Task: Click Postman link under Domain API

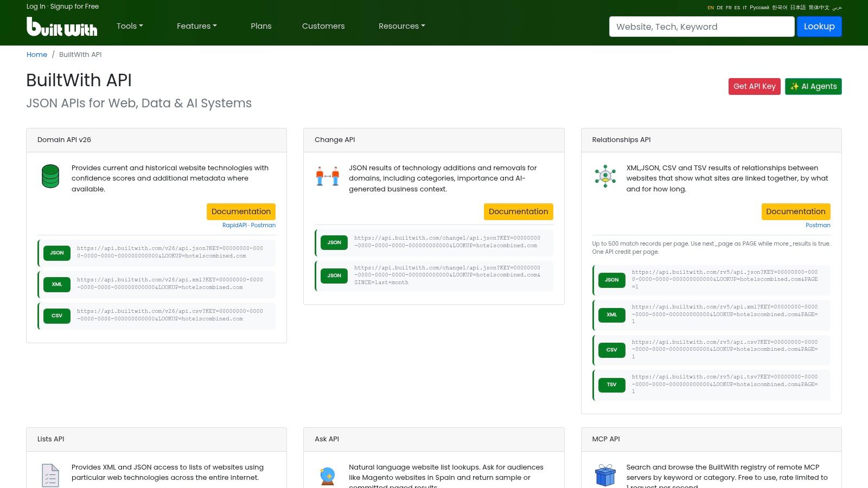Action: tap(263, 225)
